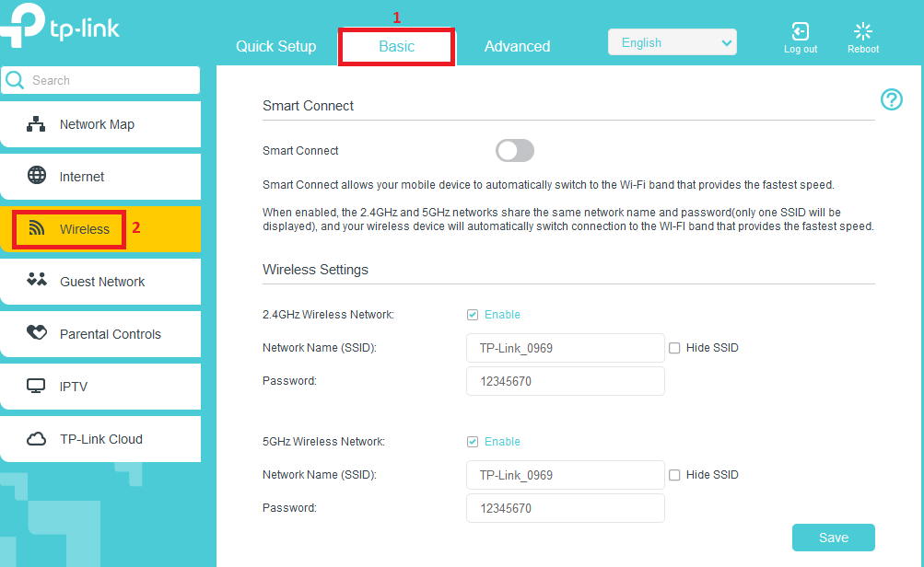Screen dimensions: 924x567
Task: Click the tp-link logo
Action: [x=60, y=27]
